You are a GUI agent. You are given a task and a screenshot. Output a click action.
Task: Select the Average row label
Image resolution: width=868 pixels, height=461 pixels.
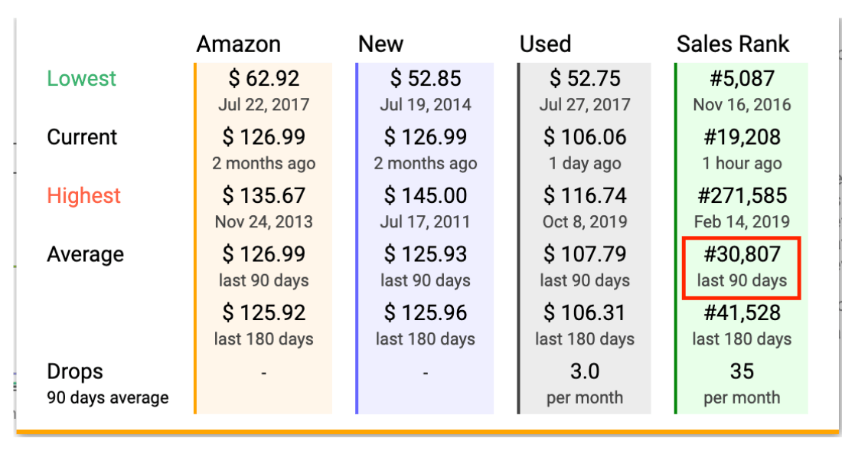tap(85, 254)
